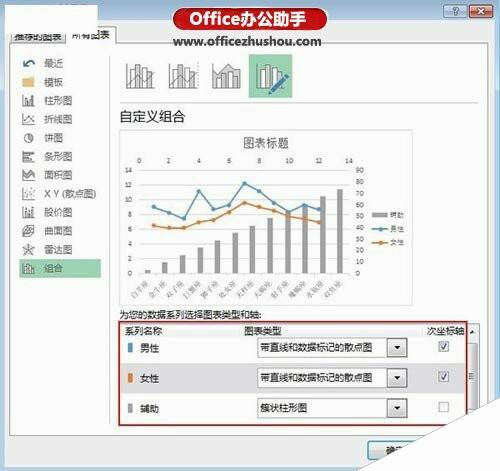Viewport: 500px width, 471px height.
Task: Enable secondary axis for 辅助 series
Action: [x=443, y=407]
